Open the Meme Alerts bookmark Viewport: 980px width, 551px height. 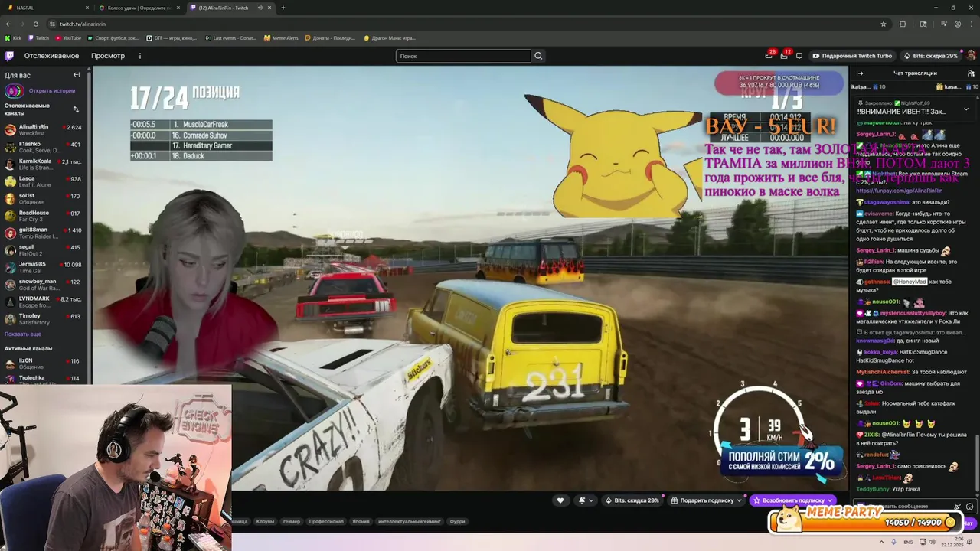pos(281,37)
